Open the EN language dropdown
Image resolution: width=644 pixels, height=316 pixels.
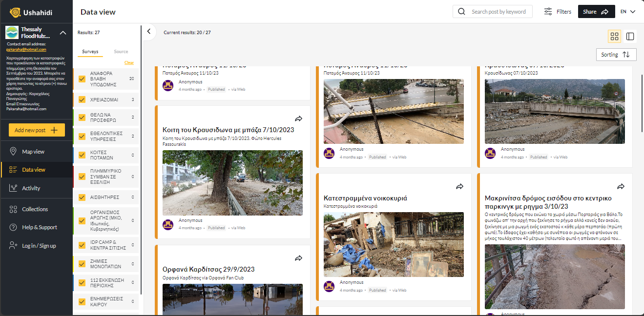pos(627,12)
